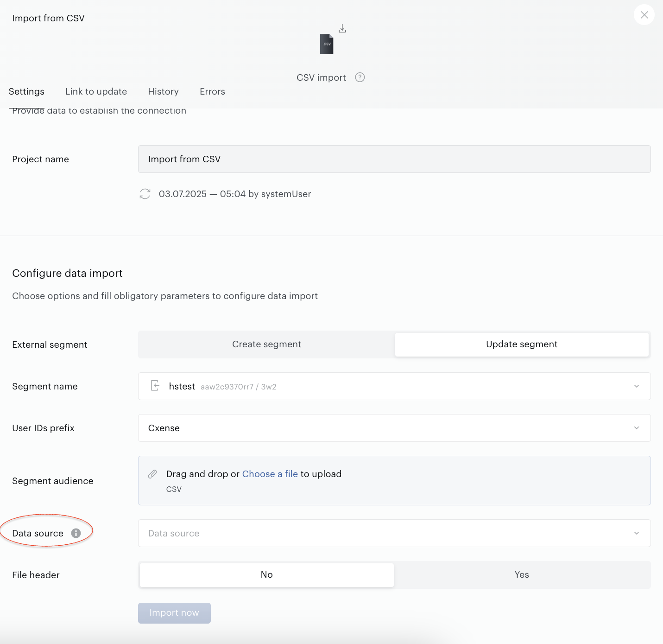This screenshot has height=644, width=663.
Task: Click the Segment audience upload drop area
Action: (394, 480)
